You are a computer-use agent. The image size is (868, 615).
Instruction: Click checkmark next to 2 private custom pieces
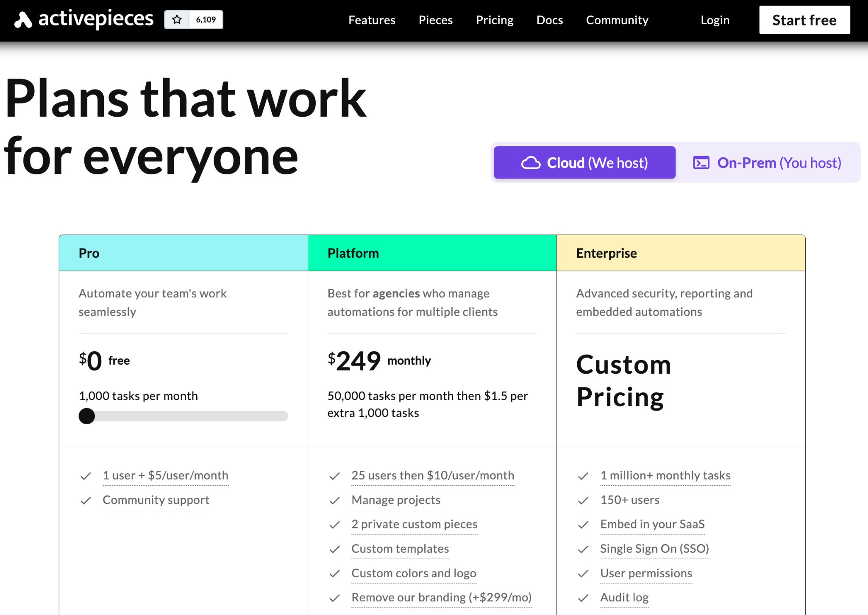tap(335, 525)
